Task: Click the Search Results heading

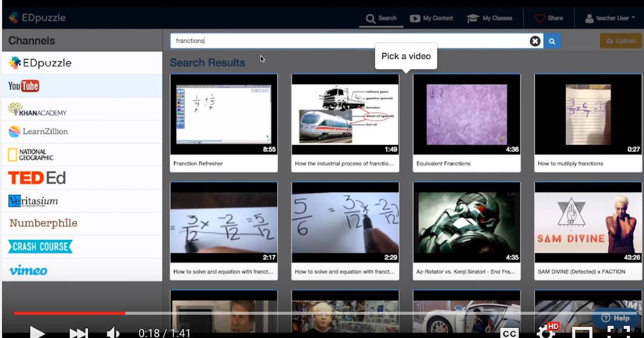Action: [207, 63]
